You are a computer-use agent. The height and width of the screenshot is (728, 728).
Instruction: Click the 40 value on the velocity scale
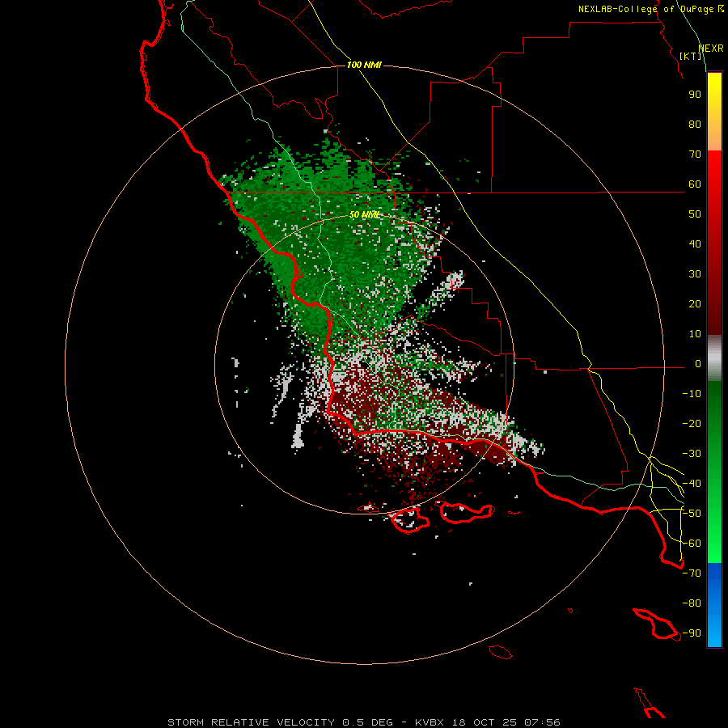695,244
